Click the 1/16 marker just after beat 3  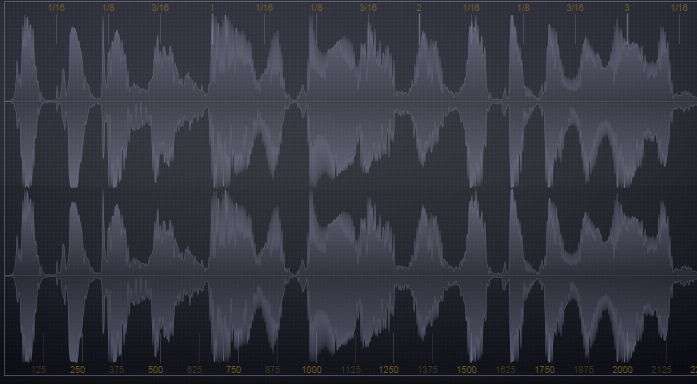[x=679, y=8]
